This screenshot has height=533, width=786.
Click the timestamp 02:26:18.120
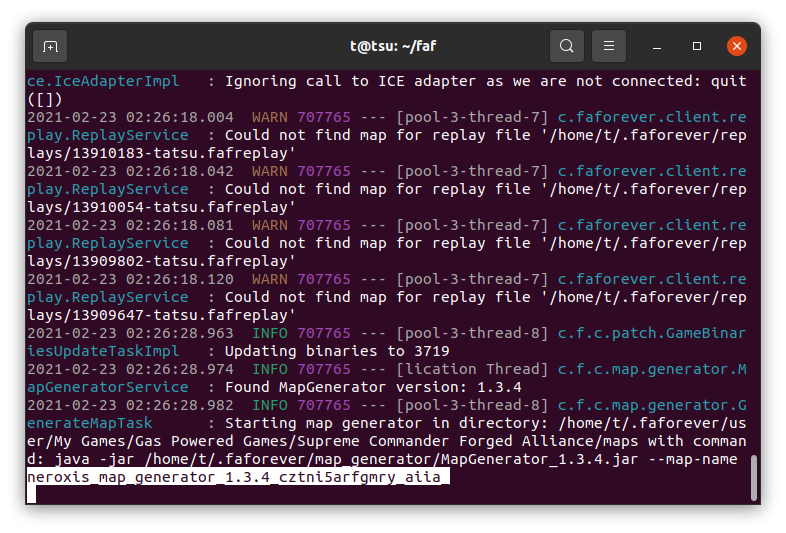179,279
